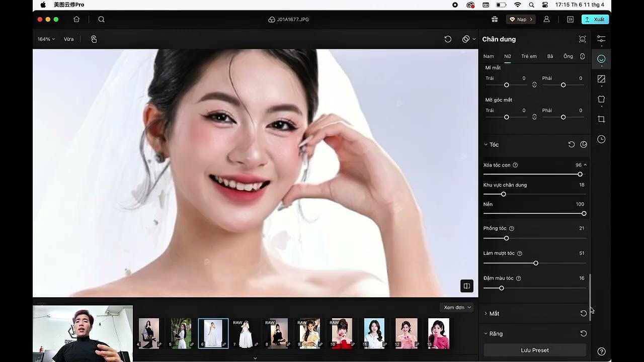Click the hand pan tool icon
The height and width of the screenshot is (362, 644).
[94, 39]
